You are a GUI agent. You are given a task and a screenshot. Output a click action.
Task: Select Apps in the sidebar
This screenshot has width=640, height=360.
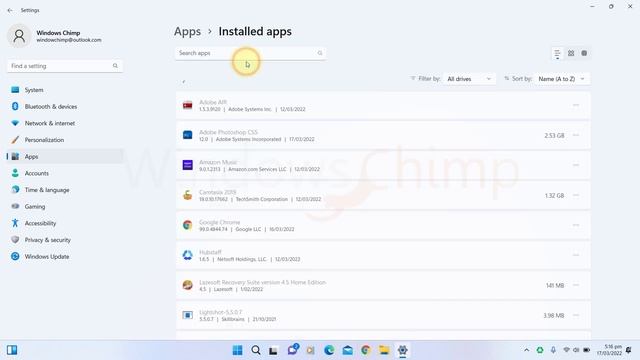point(64,156)
